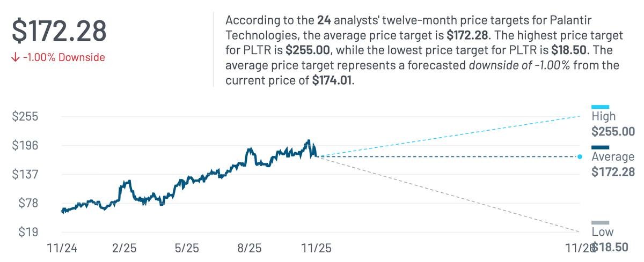Image resolution: width=644 pixels, height=262 pixels.
Task: Click the $255 y-axis label
Action: [26, 116]
